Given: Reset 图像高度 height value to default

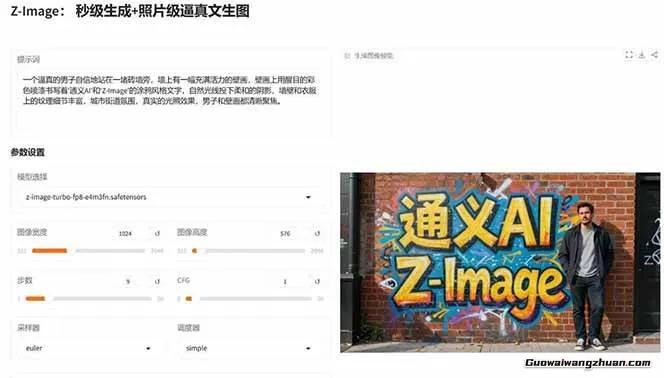Looking at the screenshot, I should (x=317, y=233).
